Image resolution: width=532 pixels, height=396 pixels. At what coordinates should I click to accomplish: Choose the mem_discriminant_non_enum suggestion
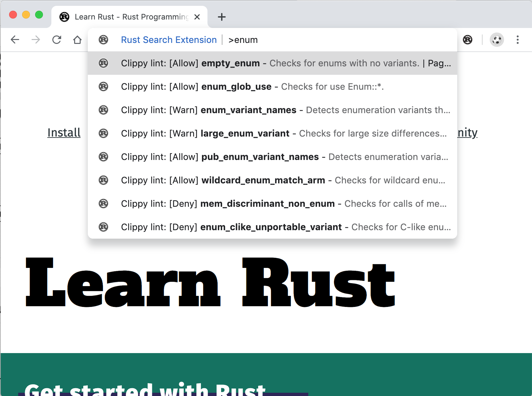click(x=273, y=204)
